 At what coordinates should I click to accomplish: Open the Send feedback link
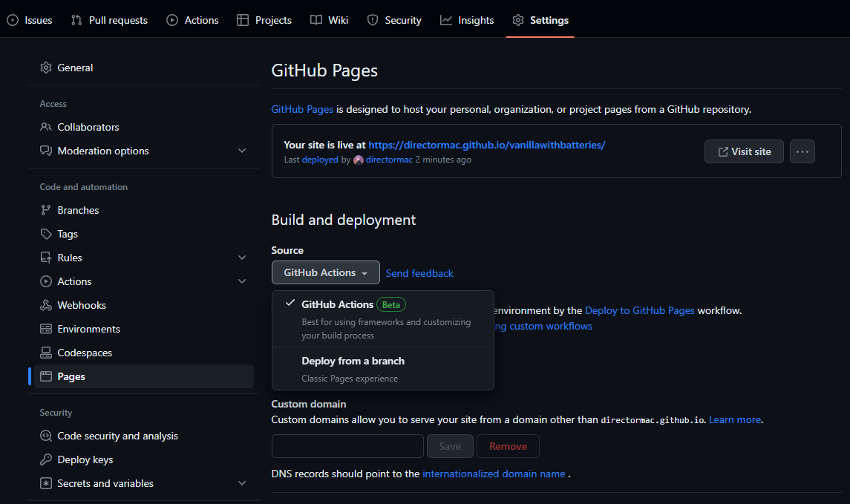click(x=419, y=272)
